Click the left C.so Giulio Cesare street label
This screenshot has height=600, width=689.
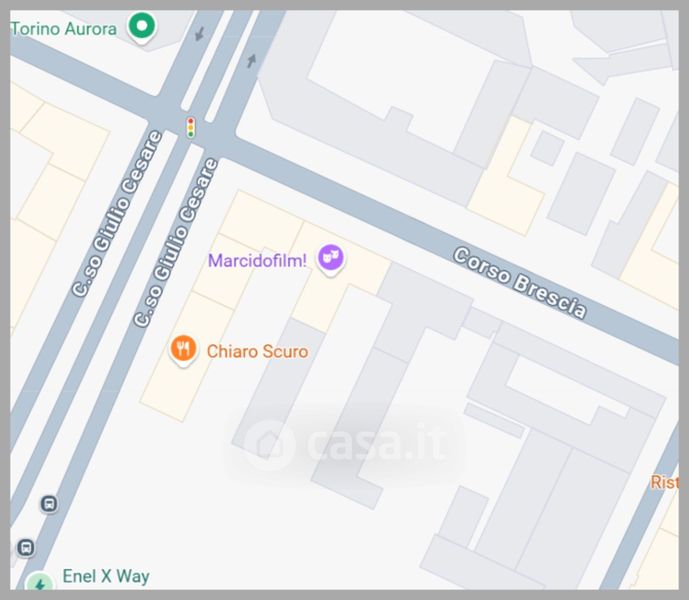point(117,214)
